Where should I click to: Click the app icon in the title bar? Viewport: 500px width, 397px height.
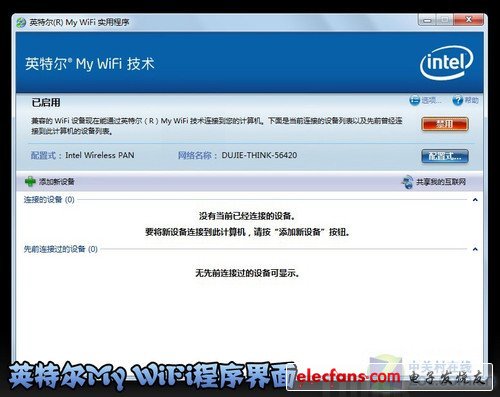21,23
